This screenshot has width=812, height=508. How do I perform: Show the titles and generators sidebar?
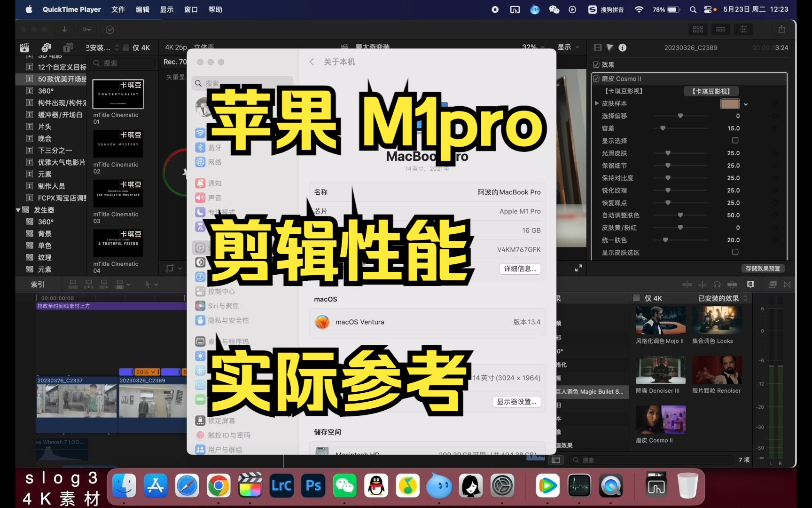(x=68, y=48)
